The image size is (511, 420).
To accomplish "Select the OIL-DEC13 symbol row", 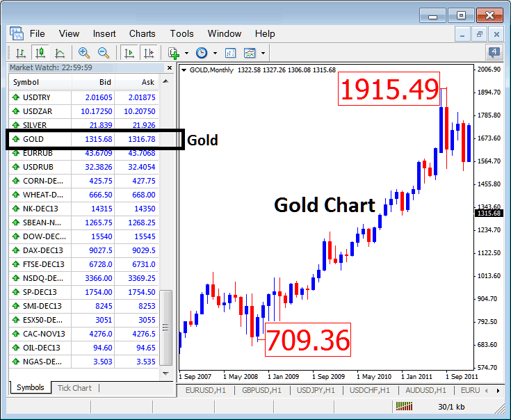I will click(83, 348).
